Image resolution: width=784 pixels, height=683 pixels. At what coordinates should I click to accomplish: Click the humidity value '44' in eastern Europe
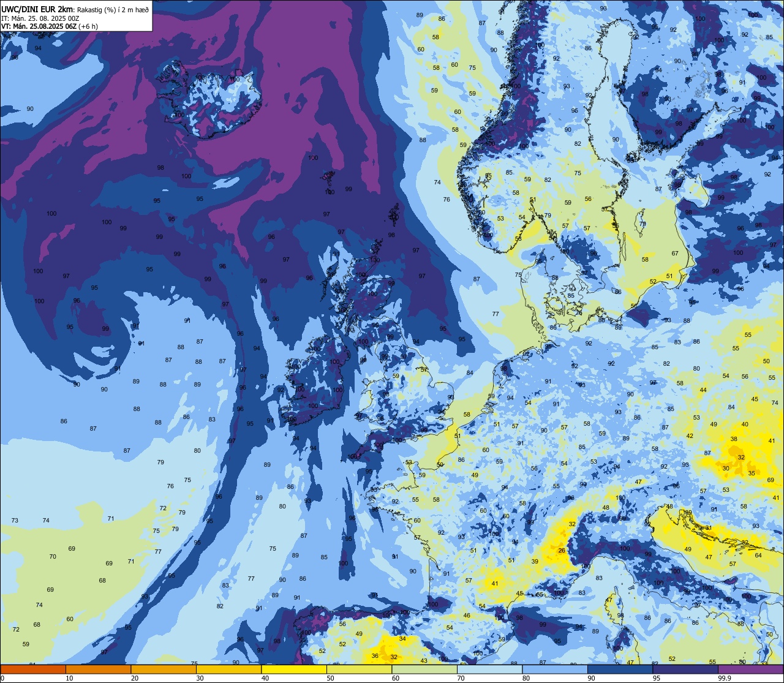(703, 390)
